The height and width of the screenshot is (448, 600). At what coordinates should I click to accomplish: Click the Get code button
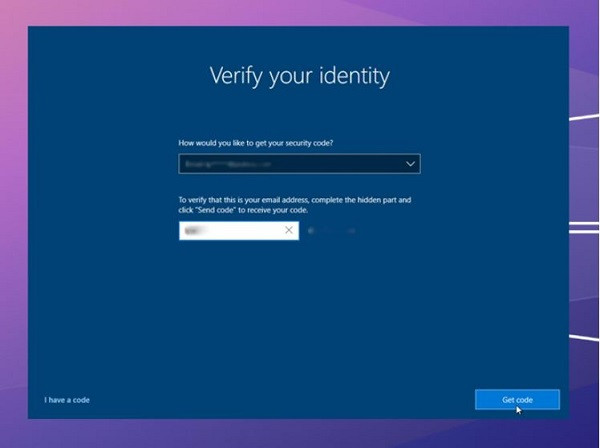pos(517,399)
